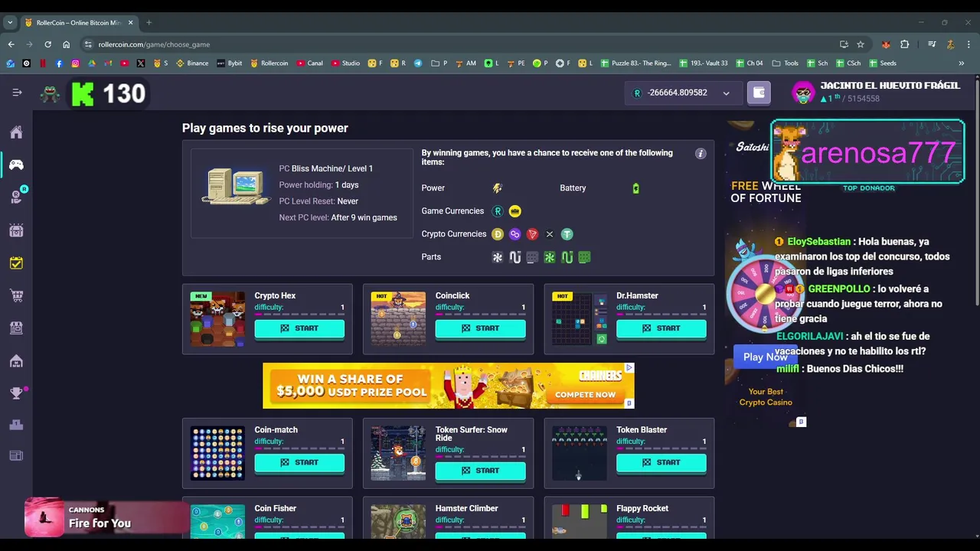Viewport: 980px width, 551px height.
Task: Open Rollercoin bookmark
Action: pyautogui.click(x=269, y=63)
